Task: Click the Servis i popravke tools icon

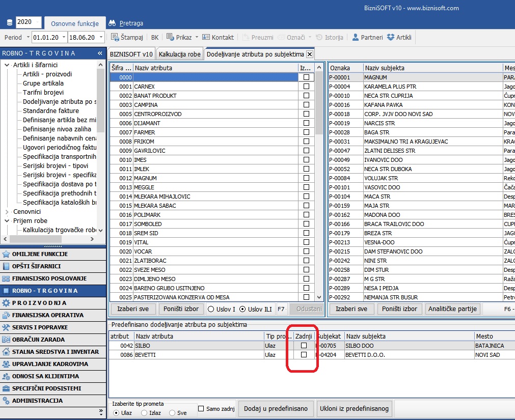Action: (x=6, y=327)
